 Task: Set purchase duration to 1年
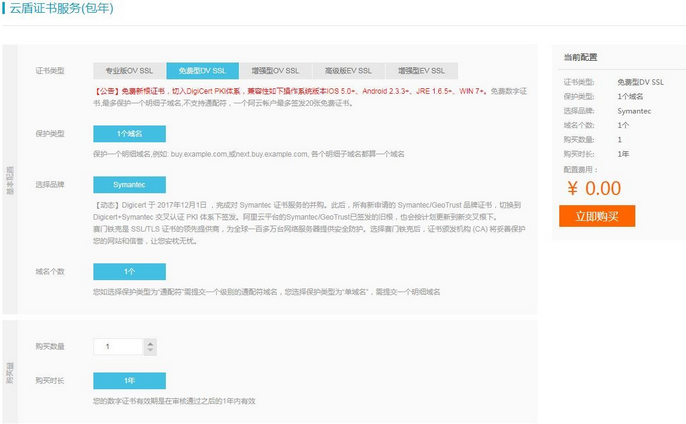[129, 381]
